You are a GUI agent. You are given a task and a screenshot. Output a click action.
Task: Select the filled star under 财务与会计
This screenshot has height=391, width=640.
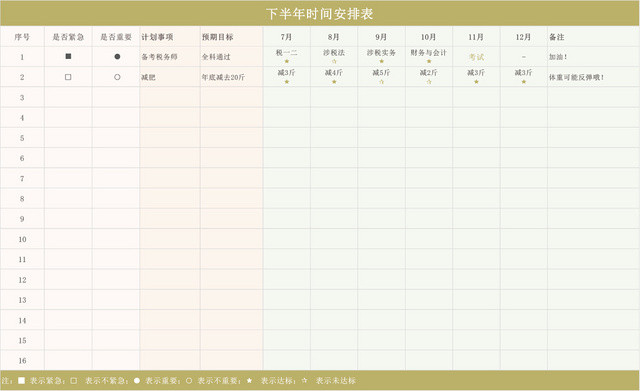click(429, 61)
